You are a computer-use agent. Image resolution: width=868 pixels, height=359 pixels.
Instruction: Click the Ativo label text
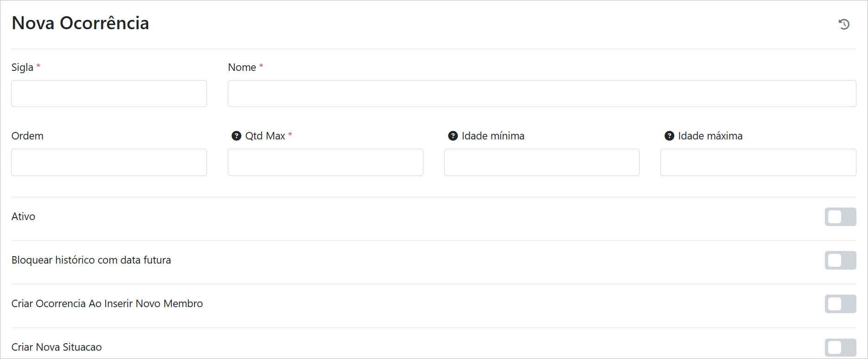[x=23, y=216]
